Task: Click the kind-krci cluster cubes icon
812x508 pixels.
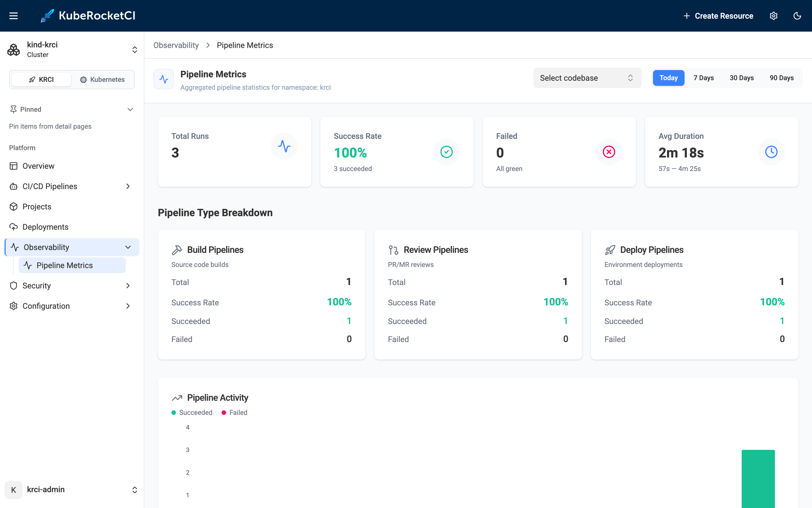Action: [14, 50]
